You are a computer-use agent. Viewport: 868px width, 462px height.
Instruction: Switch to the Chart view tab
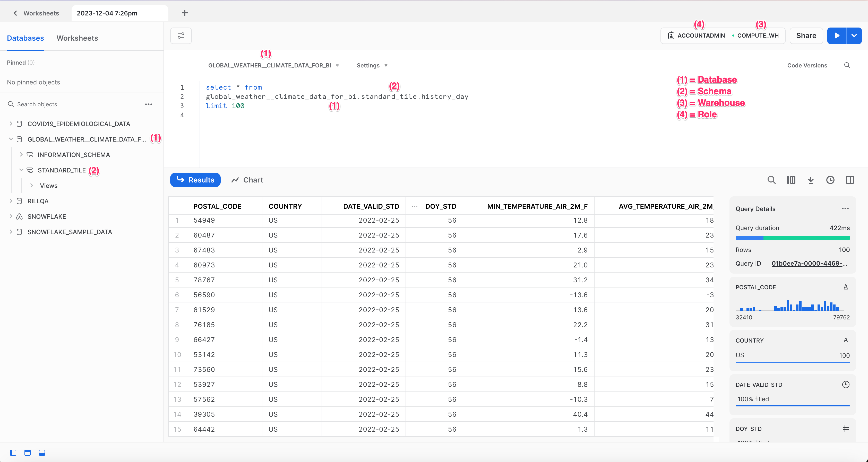(247, 180)
